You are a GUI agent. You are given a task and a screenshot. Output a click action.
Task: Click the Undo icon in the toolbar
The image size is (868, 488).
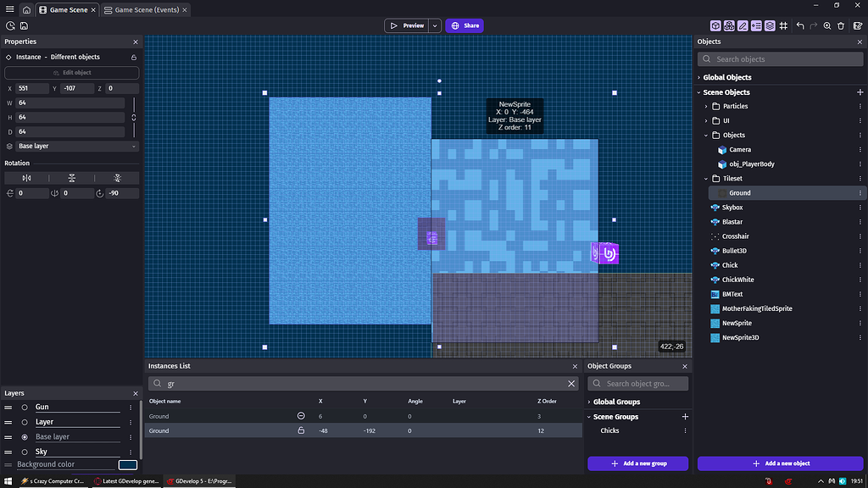click(799, 26)
